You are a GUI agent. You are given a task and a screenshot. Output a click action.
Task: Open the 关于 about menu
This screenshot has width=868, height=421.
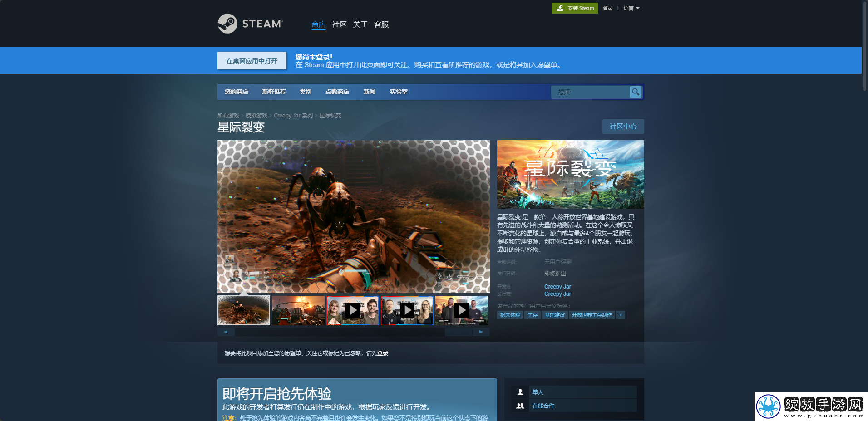360,24
